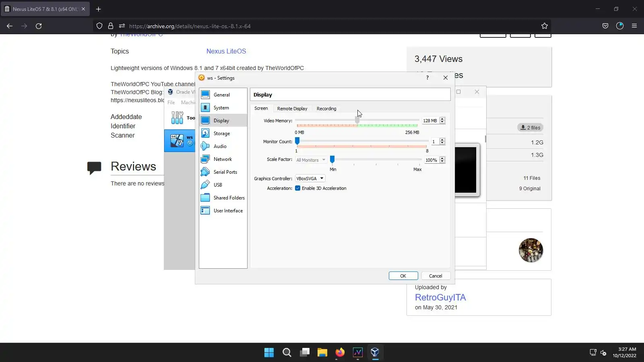This screenshot has height=362, width=644.
Task: Open General settings category icon
Action: coord(205,95)
